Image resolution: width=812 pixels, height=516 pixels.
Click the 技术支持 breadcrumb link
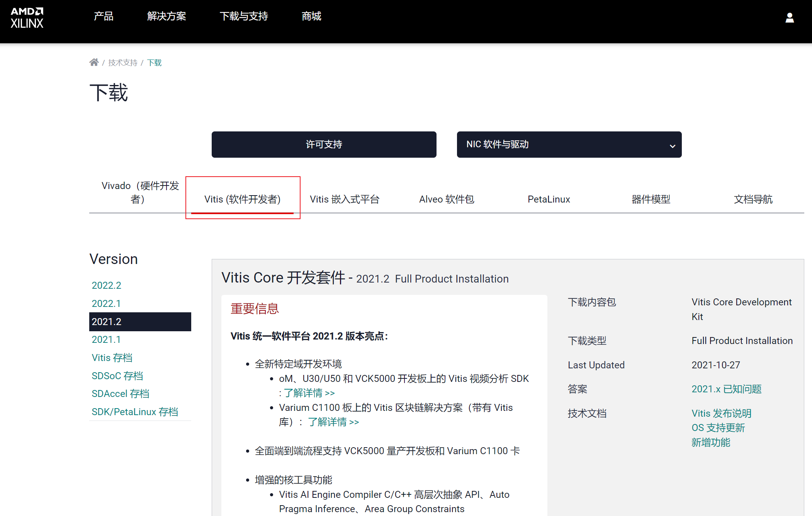click(123, 63)
